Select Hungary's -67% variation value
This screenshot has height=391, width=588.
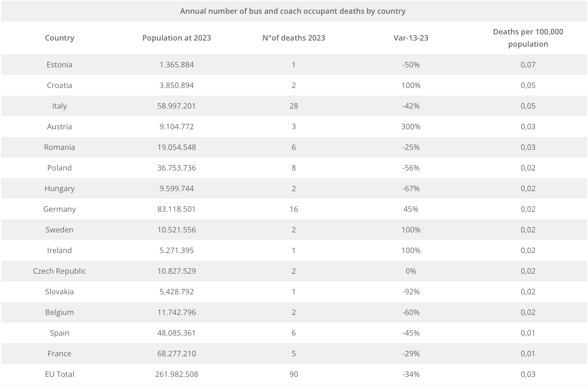(x=411, y=189)
